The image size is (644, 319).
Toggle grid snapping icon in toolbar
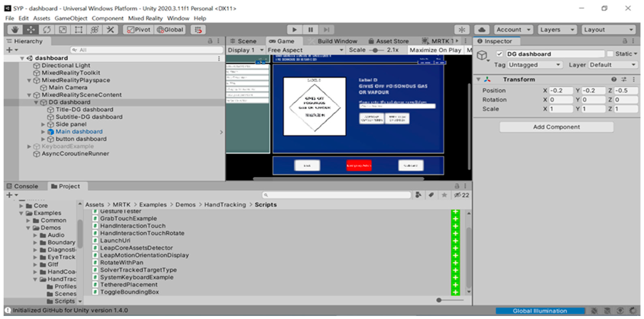(x=198, y=30)
